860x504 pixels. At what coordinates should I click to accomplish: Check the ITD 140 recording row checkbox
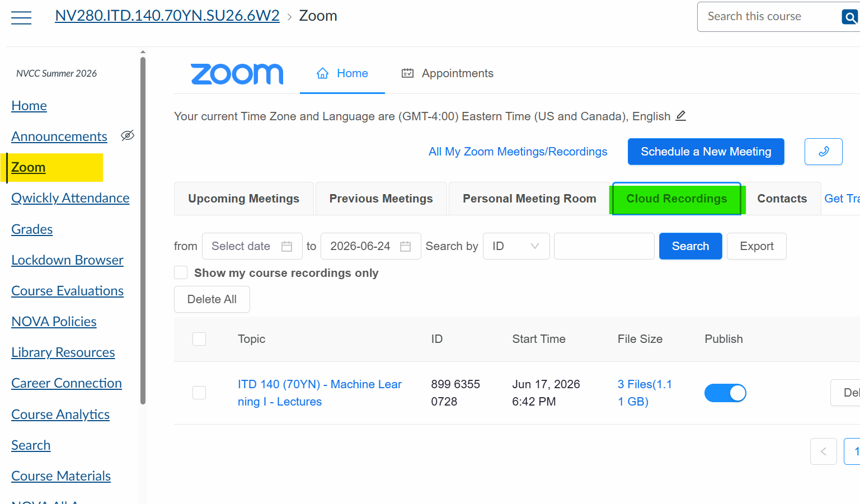199,393
